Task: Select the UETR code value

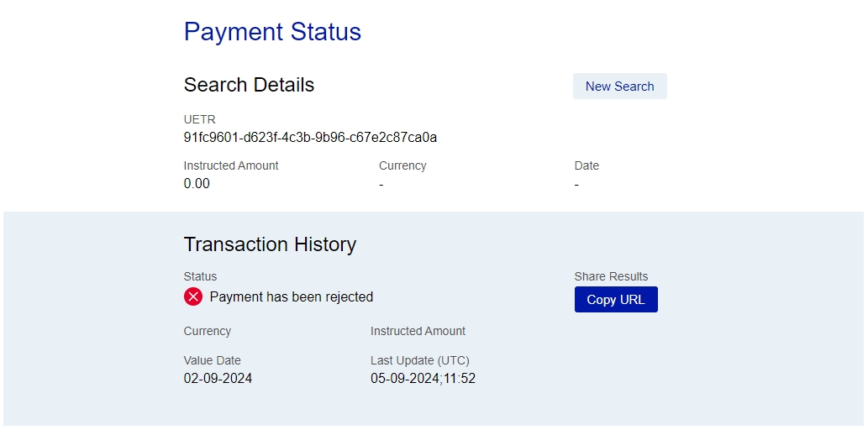Action: pos(310,137)
